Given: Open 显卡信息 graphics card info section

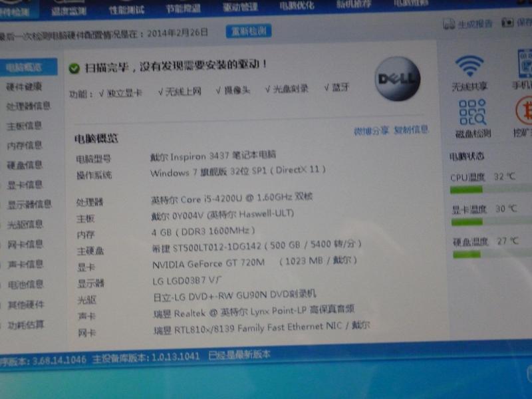Looking at the screenshot, I should coord(25,184).
